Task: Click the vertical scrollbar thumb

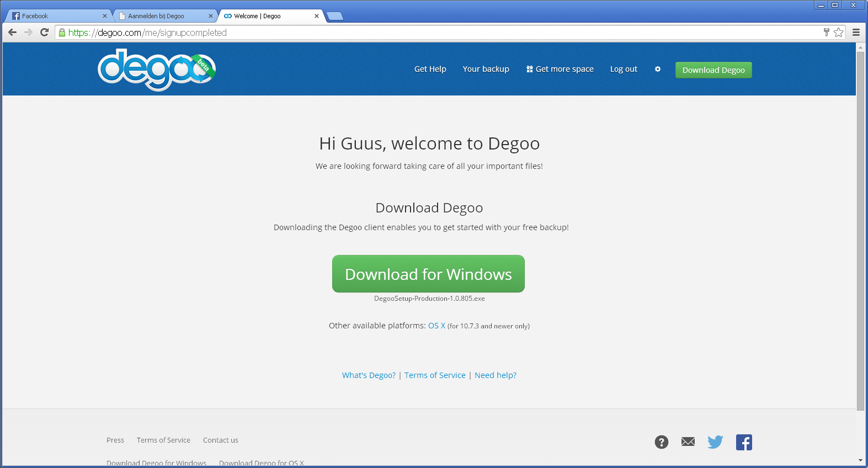Action: point(860,231)
